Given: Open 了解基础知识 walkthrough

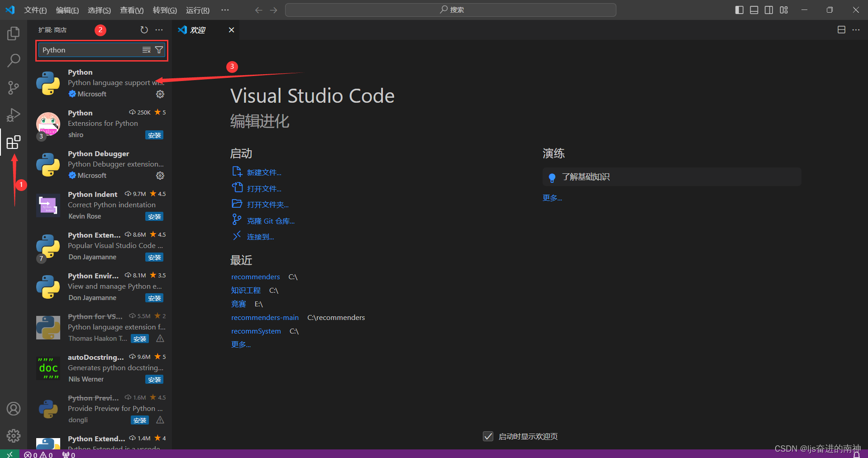Looking at the screenshot, I should pyautogui.click(x=672, y=177).
